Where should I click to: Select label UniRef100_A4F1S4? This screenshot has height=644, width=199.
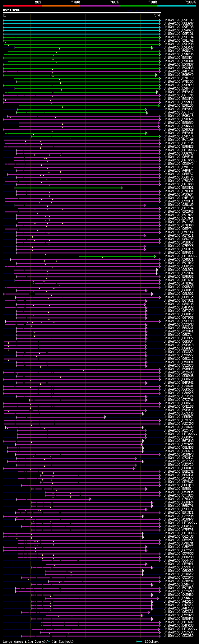tap(178, 72)
